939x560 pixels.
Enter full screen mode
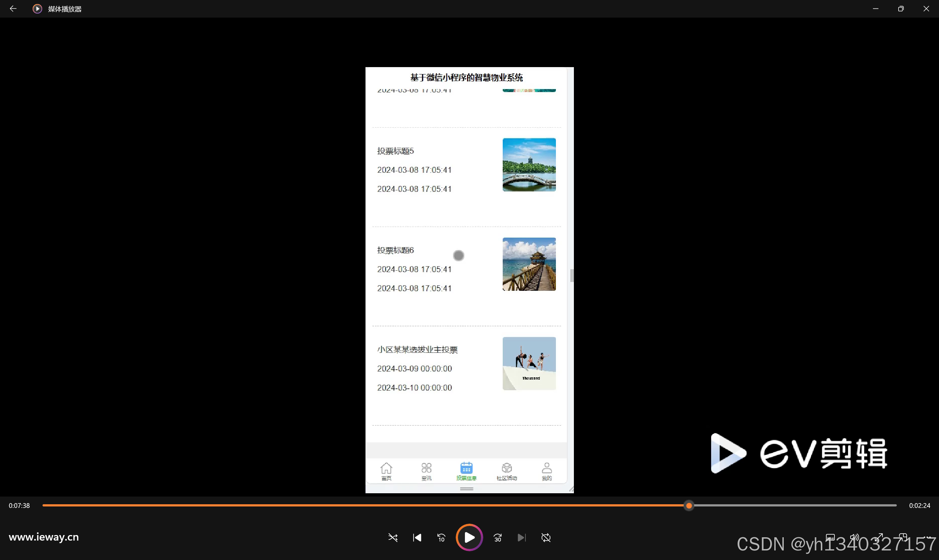[x=879, y=537]
